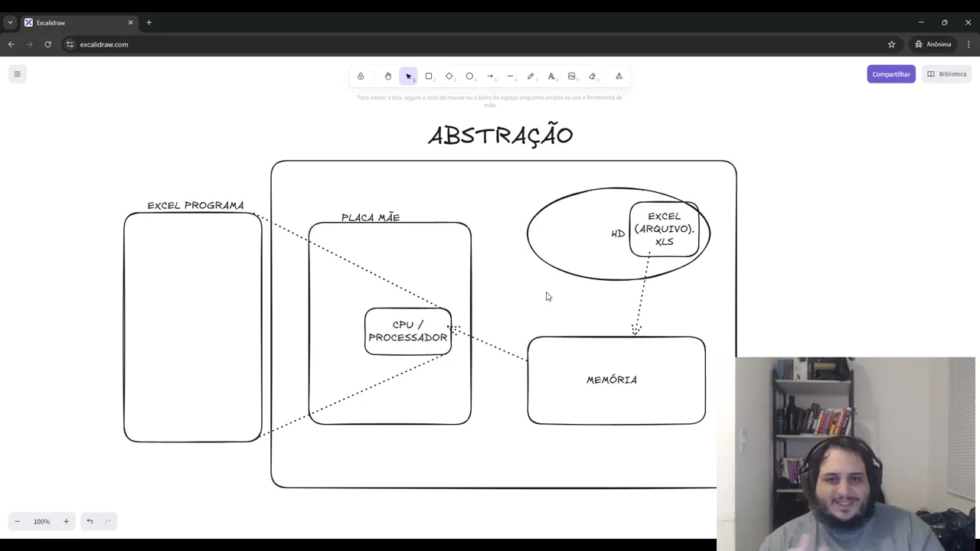Select the CPU / PROCESSADOR box text
The image size is (980, 551).
click(408, 331)
